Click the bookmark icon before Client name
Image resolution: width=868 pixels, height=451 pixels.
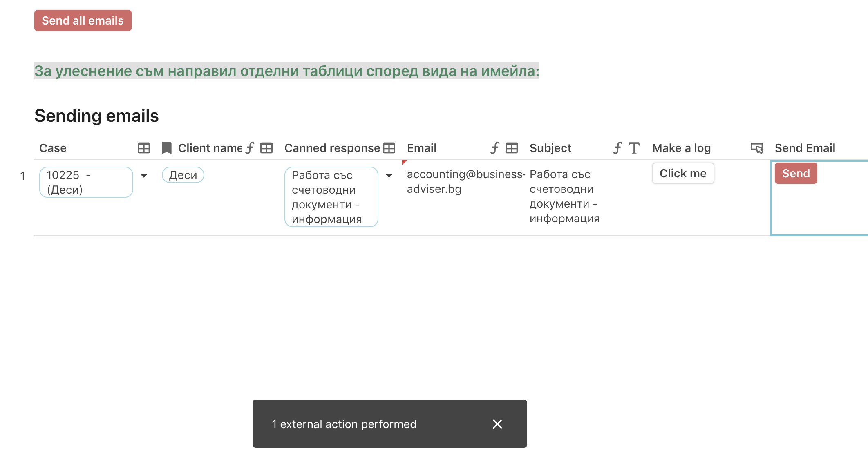click(x=166, y=148)
